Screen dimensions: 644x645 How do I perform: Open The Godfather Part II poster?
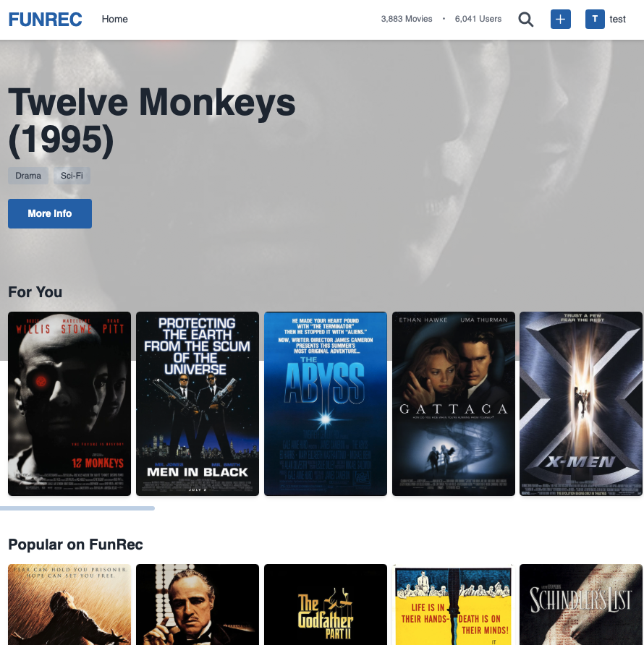(x=326, y=605)
